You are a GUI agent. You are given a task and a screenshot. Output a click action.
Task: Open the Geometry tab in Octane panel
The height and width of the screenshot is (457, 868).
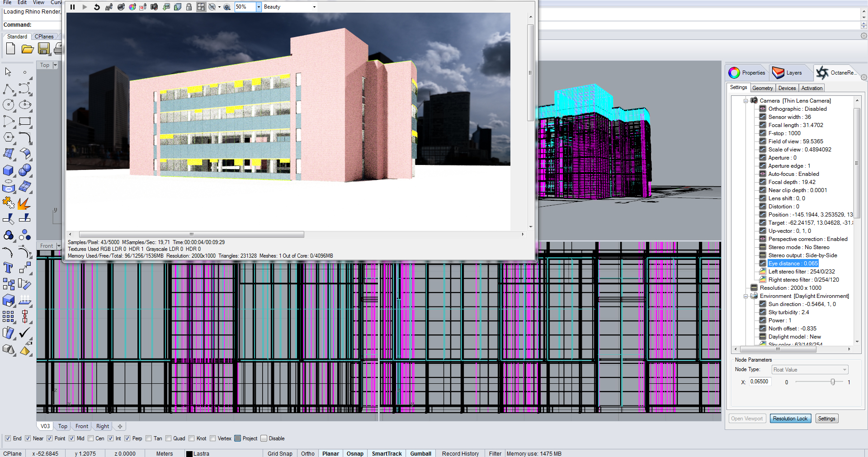pos(763,88)
